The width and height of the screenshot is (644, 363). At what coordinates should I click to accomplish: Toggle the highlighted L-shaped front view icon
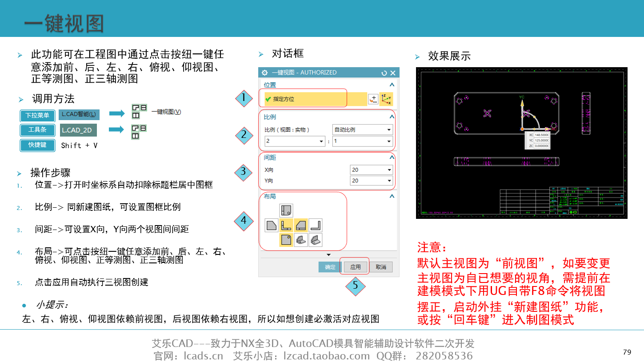[286, 225]
